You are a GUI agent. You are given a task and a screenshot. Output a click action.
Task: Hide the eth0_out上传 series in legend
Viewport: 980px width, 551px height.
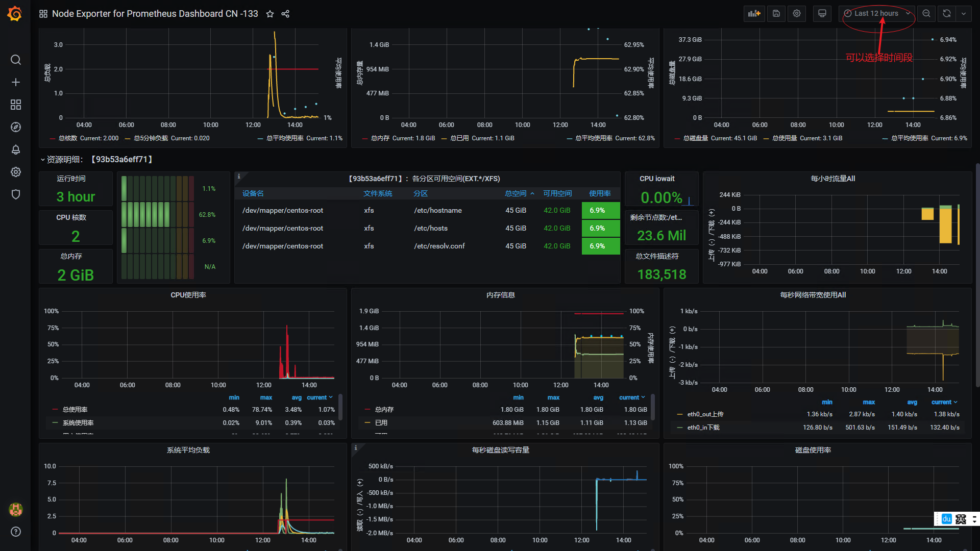tap(706, 414)
